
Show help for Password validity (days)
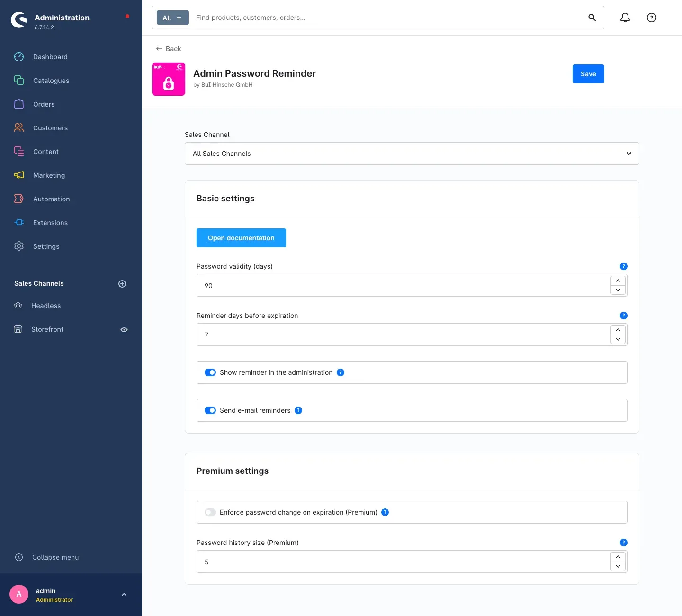pyautogui.click(x=624, y=266)
